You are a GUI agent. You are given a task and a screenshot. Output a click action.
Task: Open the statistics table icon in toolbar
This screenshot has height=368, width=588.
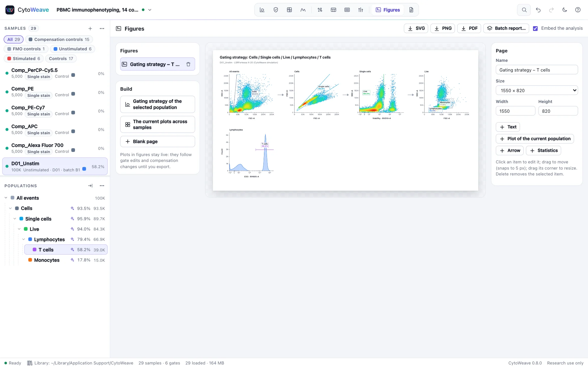333,10
